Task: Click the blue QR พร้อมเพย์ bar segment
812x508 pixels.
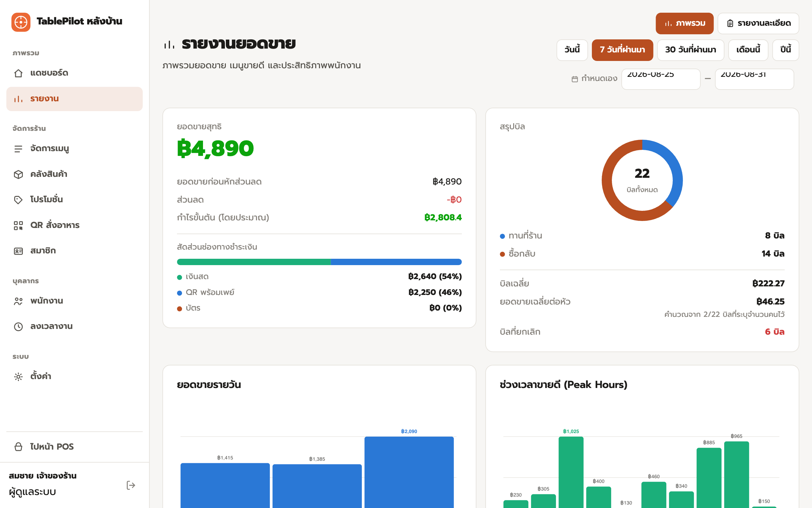Action: click(x=396, y=262)
